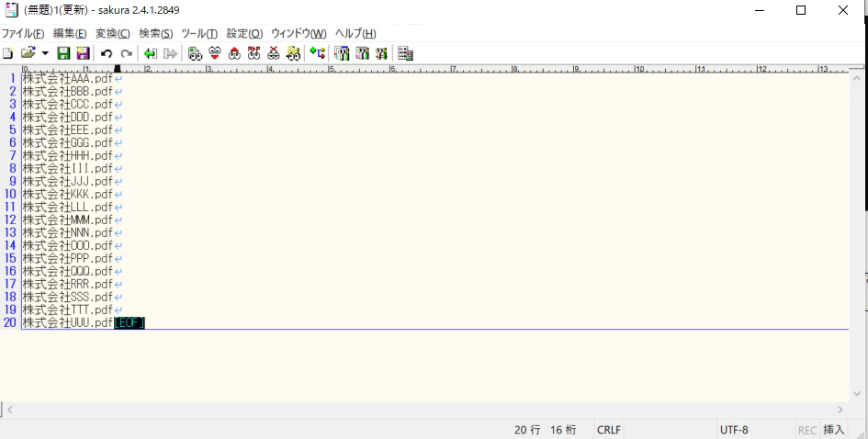Open the ウィンドウ(W) menu
Image resolution: width=868 pixels, height=439 pixels.
(299, 34)
